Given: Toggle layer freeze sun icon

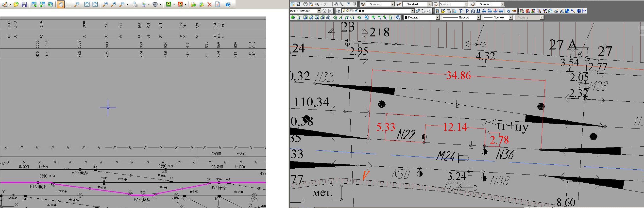Looking at the screenshot, I should click(x=348, y=11).
